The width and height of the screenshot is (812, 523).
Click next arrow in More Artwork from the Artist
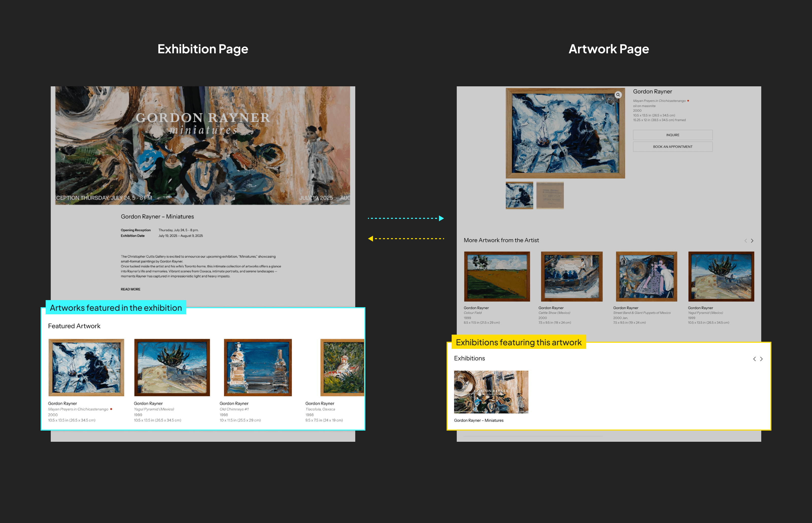(752, 241)
